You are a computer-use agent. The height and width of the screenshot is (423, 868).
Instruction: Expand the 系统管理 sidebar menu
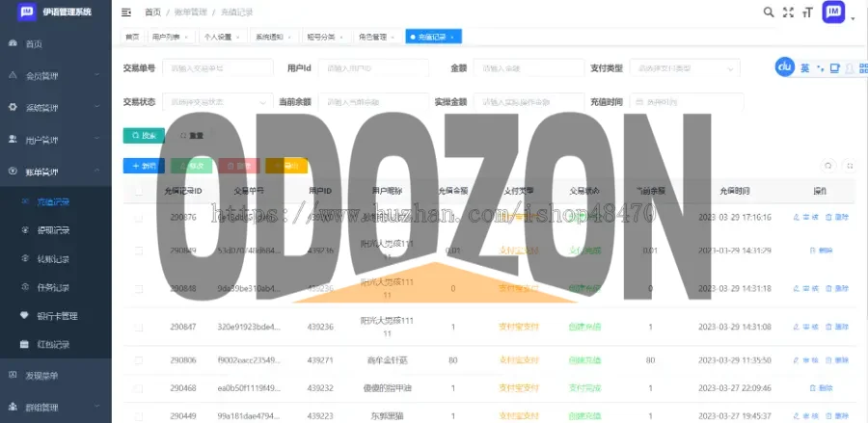55,107
